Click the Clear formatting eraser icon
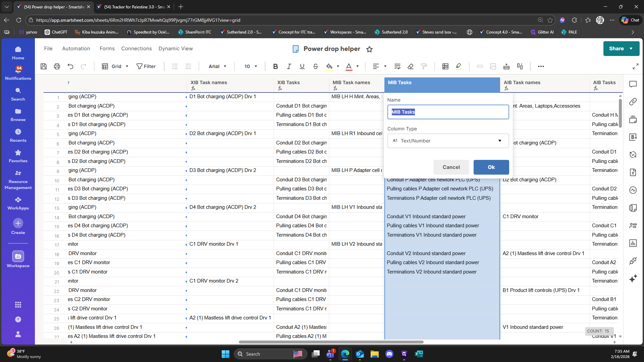Viewport: 644px width, 362px height. (x=411, y=66)
